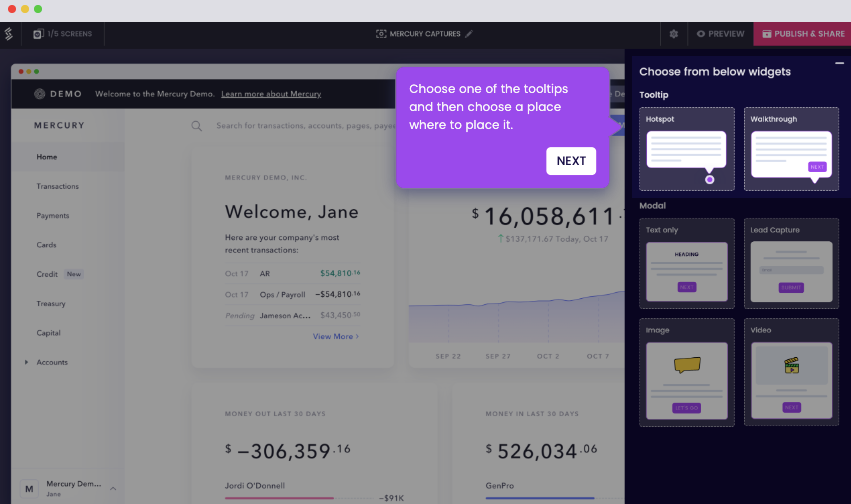Viewport: 851px width, 504px height.
Task: Collapse the widgets panel with minus icon
Action: coord(839,63)
